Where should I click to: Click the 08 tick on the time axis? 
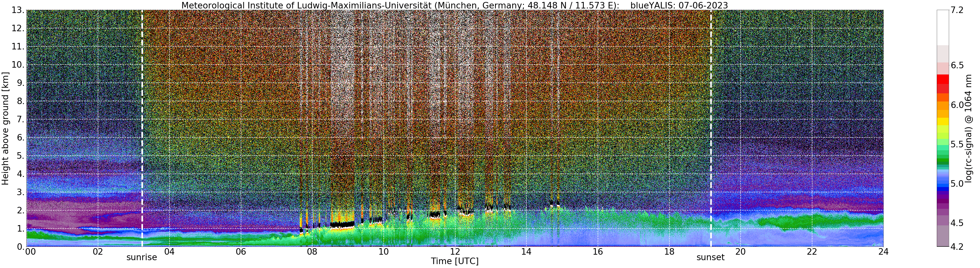tap(312, 252)
